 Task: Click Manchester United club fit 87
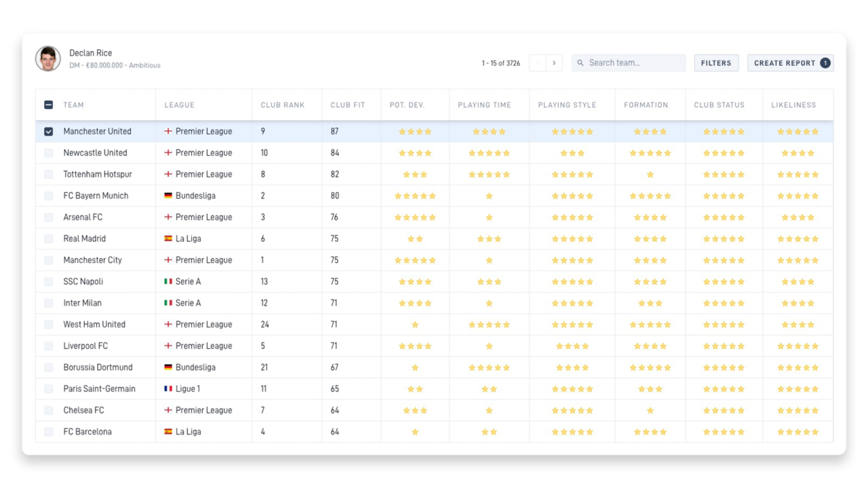pos(334,131)
